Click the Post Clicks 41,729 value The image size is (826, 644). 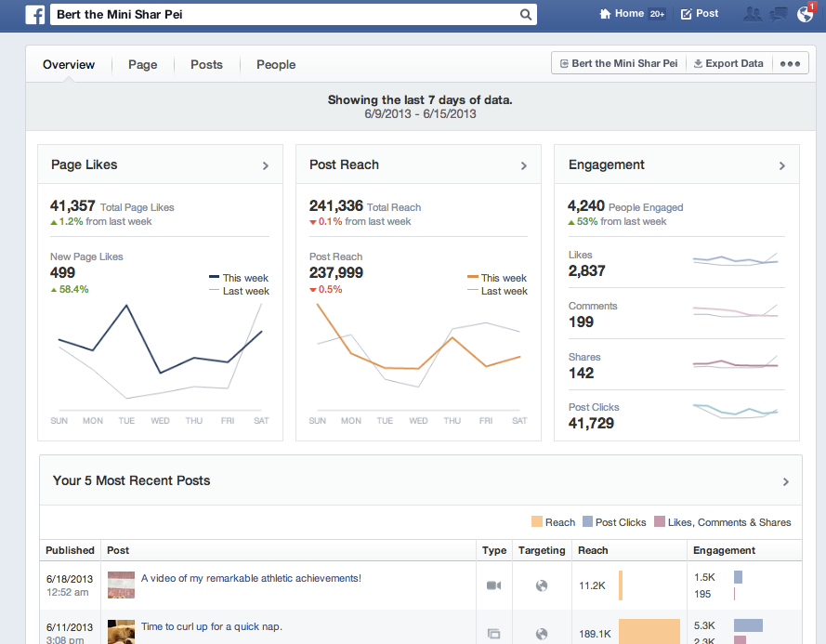(x=591, y=423)
